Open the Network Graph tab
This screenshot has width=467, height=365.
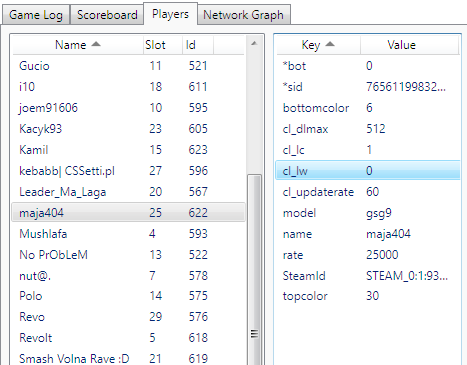[x=244, y=15]
